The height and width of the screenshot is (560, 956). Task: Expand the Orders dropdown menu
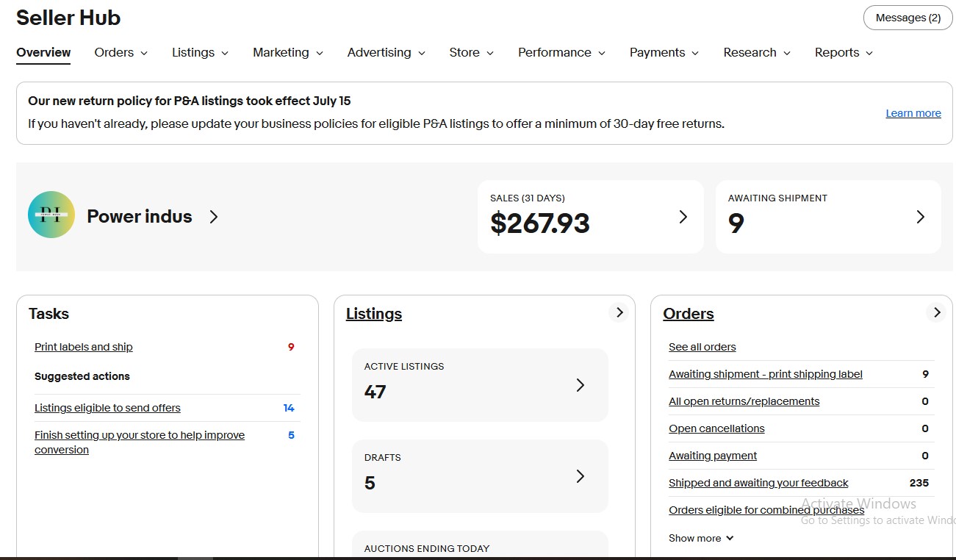click(x=121, y=53)
